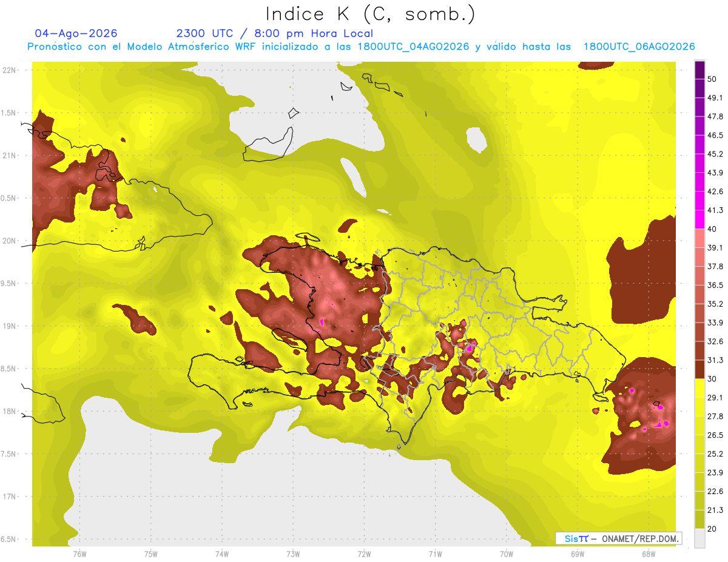The height and width of the screenshot is (562, 728).
Task: Click the color bar value 43.9
Action: click(715, 173)
